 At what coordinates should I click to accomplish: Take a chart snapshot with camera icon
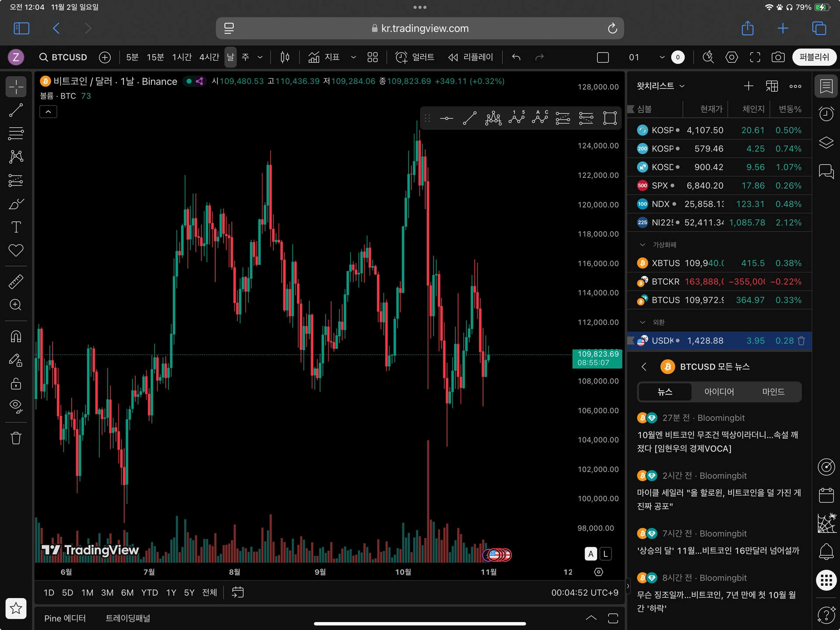[778, 57]
